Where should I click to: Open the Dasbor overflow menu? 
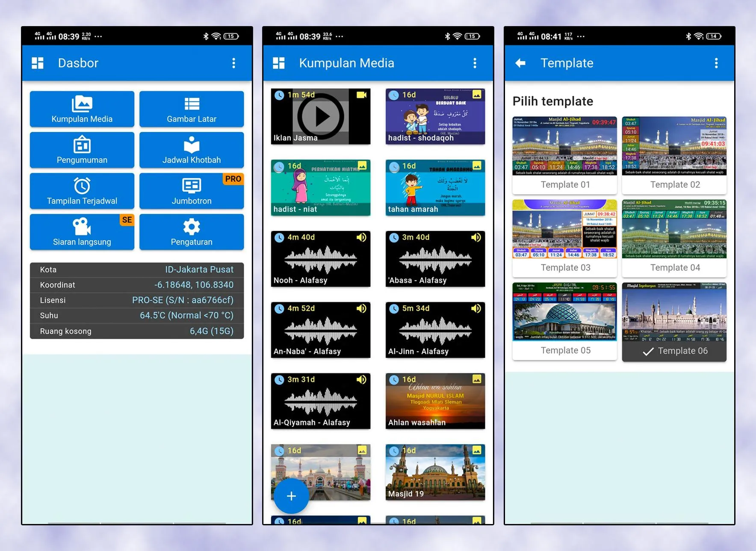[233, 63]
